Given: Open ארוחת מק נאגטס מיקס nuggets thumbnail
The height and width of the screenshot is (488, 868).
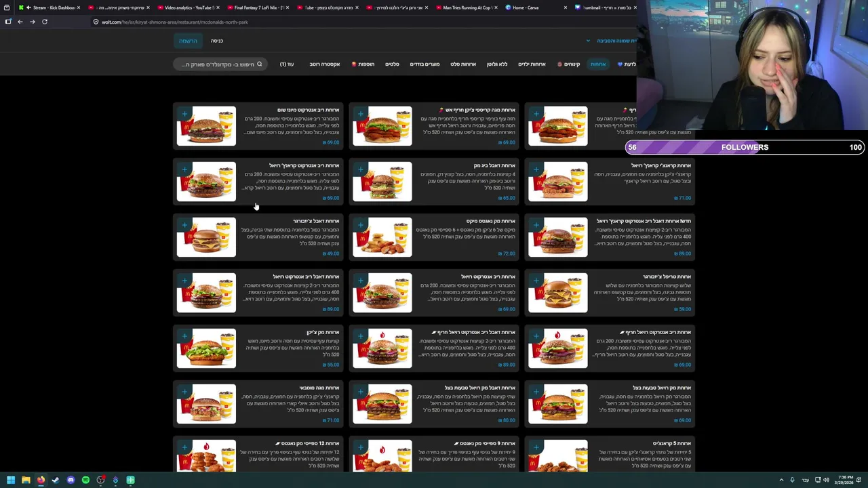Looking at the screenshot, I should click(382, 237).
